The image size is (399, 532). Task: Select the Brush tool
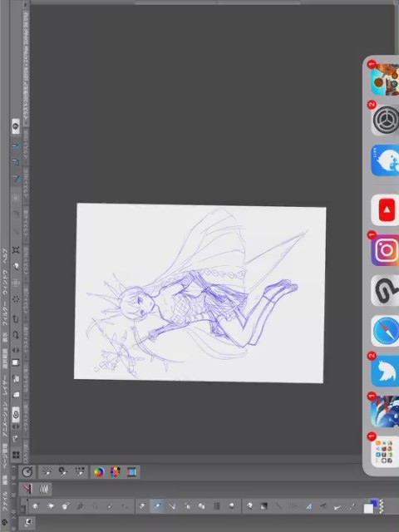pos(172,506)
